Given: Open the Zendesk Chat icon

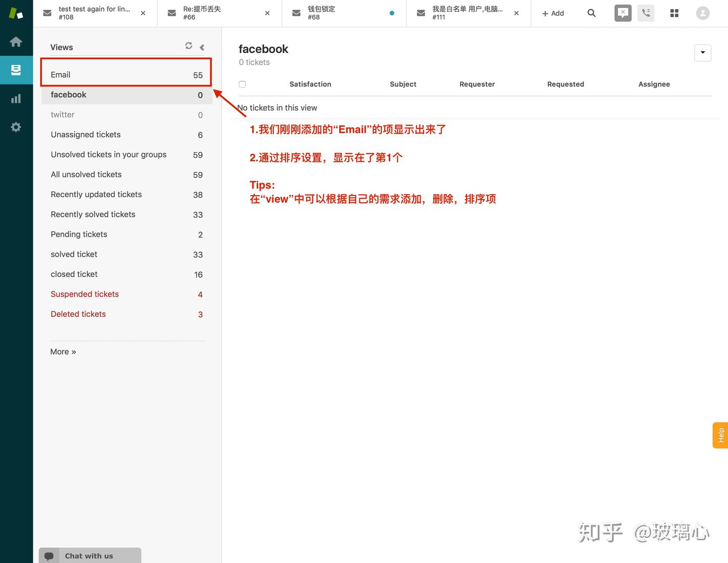Looking at the screenshot, I should 622,13.
